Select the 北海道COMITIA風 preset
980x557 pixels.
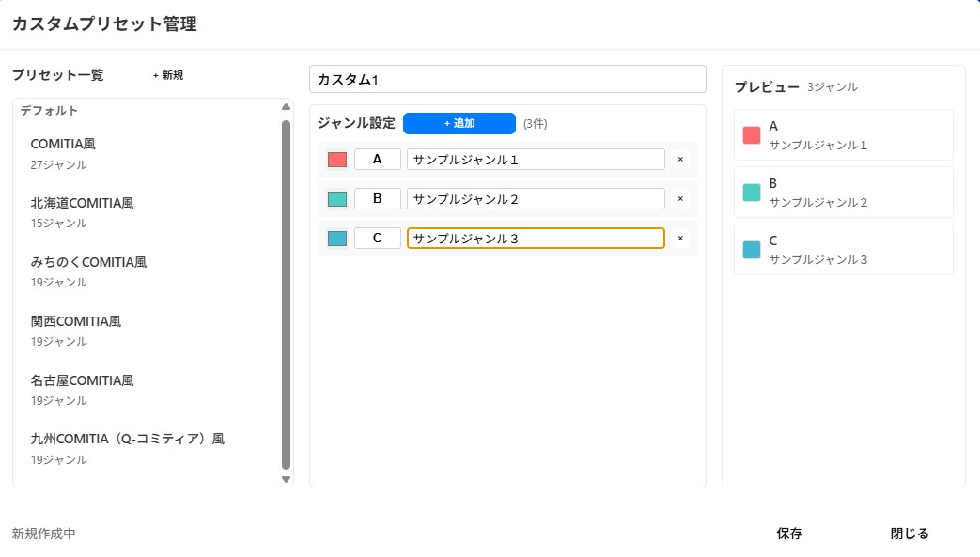point(81,202)
